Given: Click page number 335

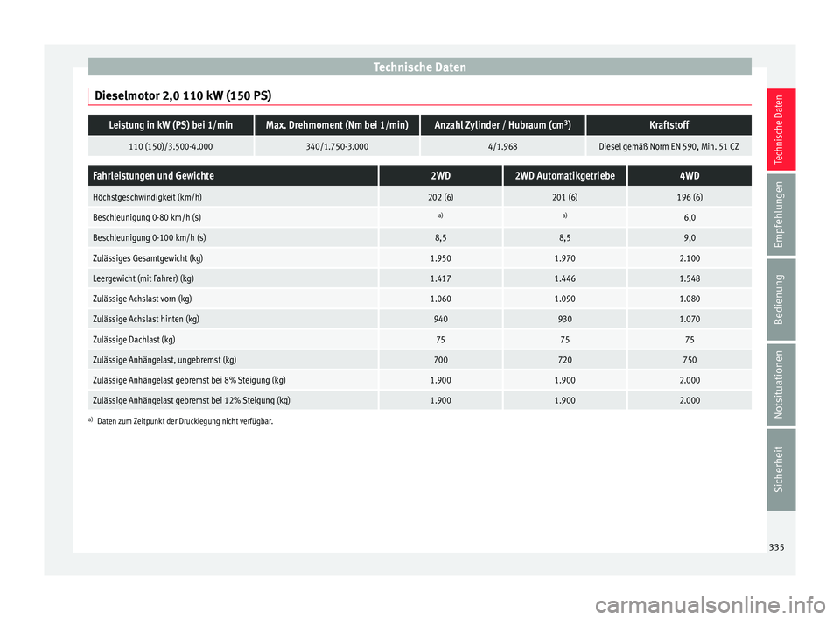Looking at the screenshot, I should point(776,547).
